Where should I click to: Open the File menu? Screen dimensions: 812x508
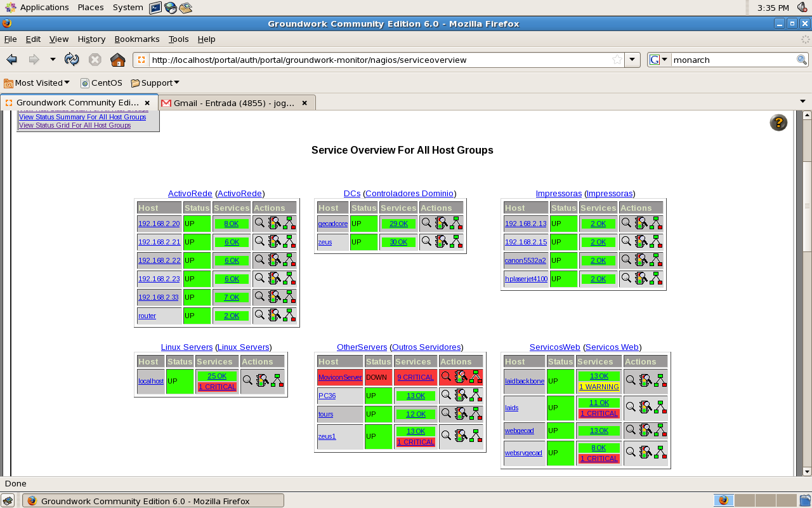10,39
